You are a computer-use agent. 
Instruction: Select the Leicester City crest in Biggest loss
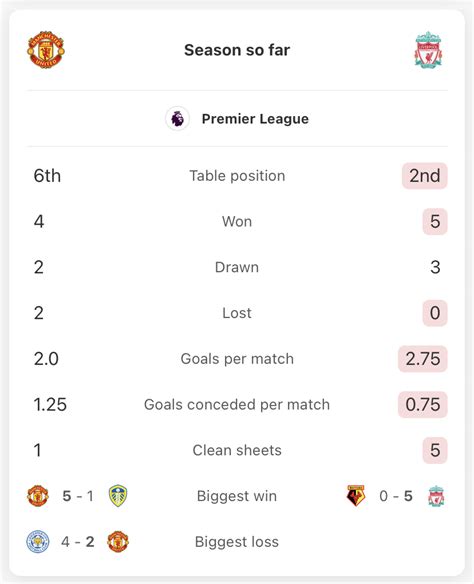(38, 542)
